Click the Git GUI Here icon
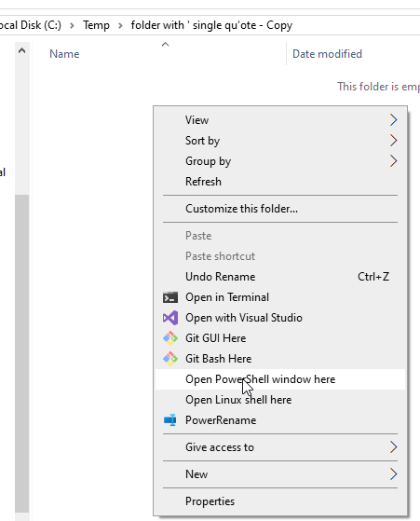 pyautogui.click(x=170, y=338)
